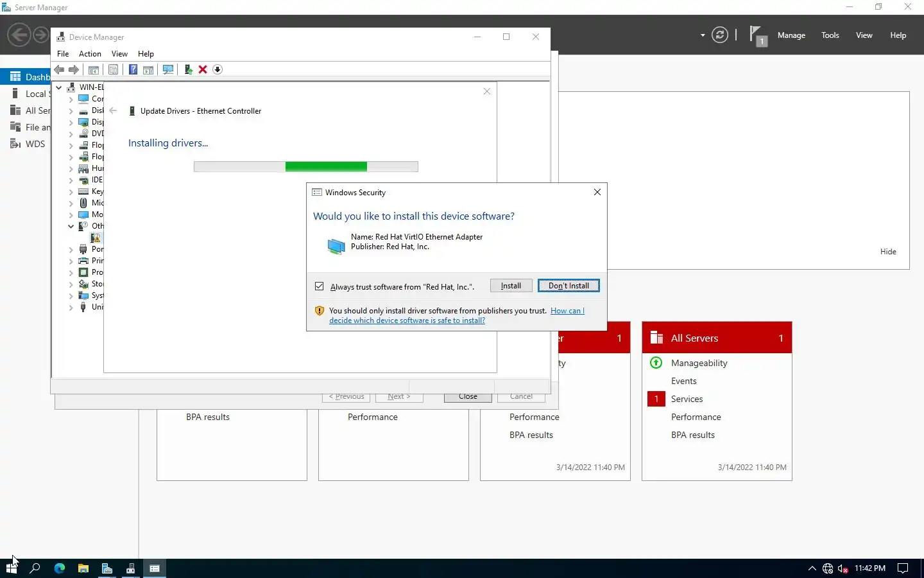Open Device Manager File menu

63,54
